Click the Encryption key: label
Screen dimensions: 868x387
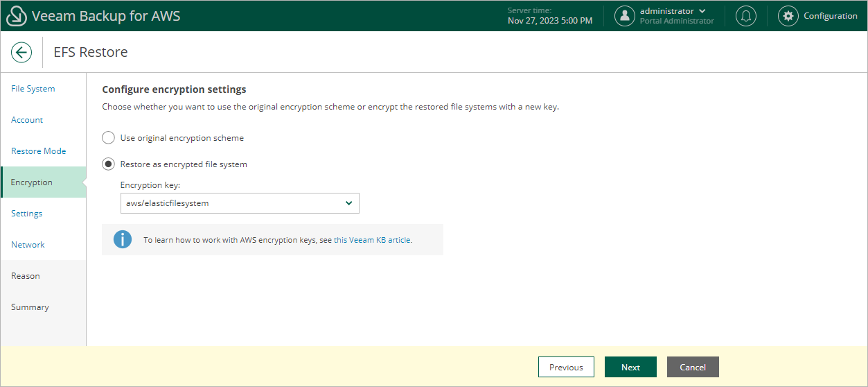coord(150,185)
